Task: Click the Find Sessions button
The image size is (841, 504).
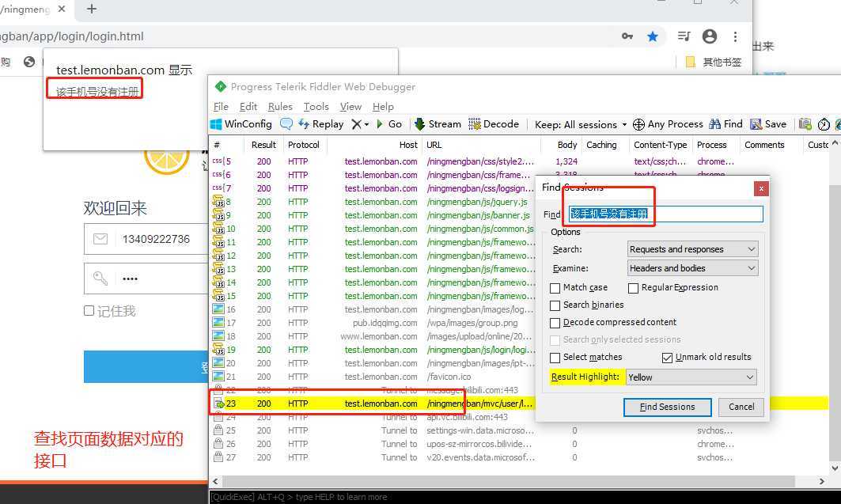Action: pos(667,407)
